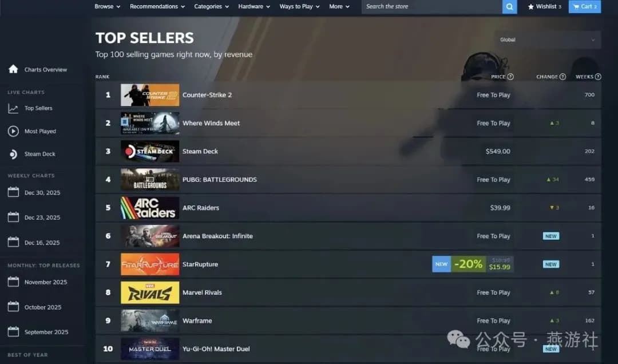618x364 pixels.
Task: Open the Dec 30, 2025 calendar icon
Action: [x=13, y=192]
